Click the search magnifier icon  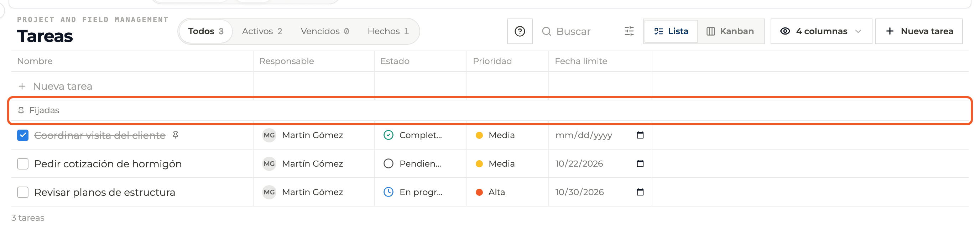click(546, 31)
